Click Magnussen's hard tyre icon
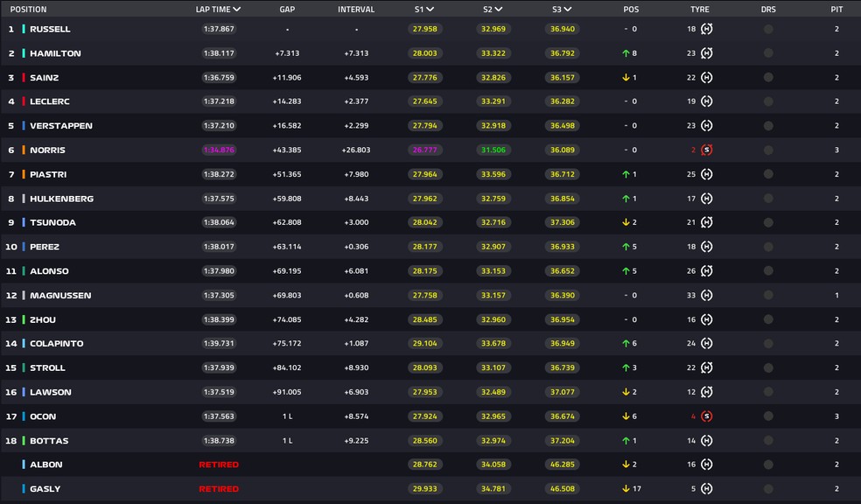 [707, 296]
